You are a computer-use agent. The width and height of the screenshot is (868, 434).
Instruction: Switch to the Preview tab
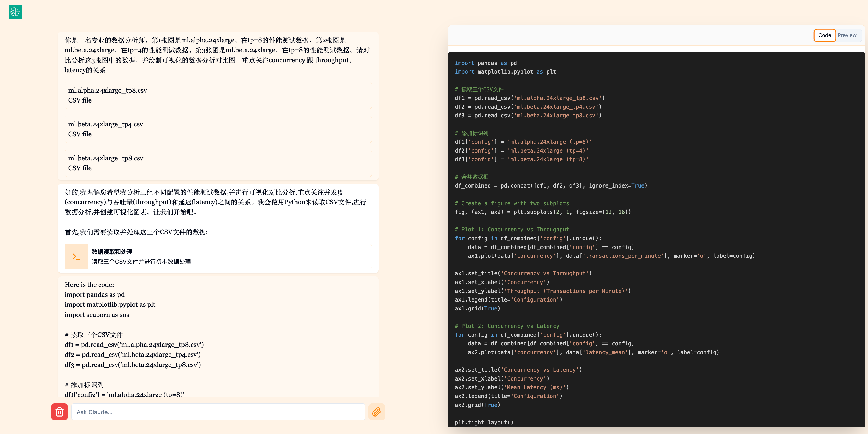pyautogui.click(x=847, y=35)
